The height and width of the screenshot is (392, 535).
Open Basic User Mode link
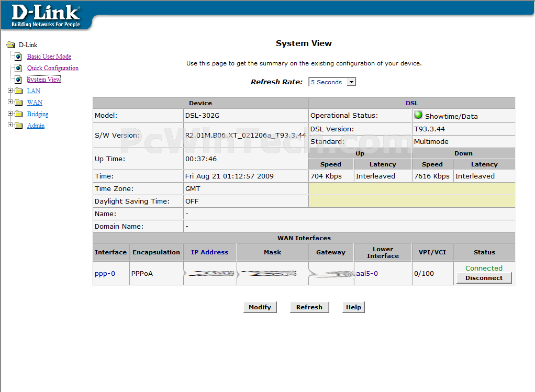(49, 57)
